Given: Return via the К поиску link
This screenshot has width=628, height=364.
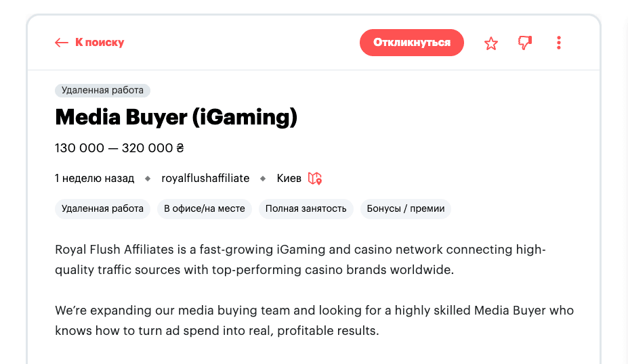Looking at the screenshot, I should click(x=99, y=43).
